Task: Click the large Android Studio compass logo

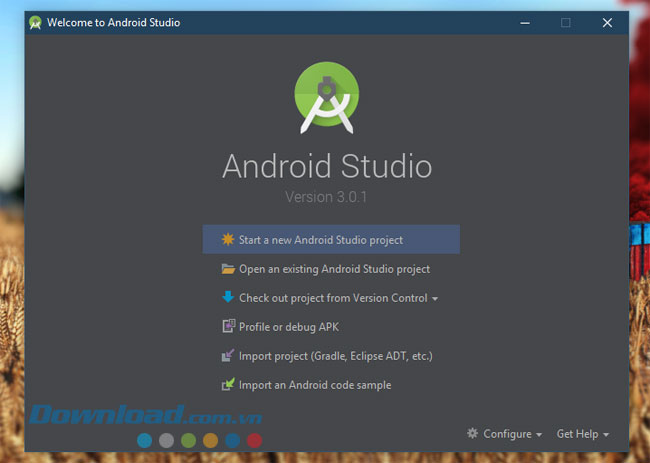Action: (327, 97)
